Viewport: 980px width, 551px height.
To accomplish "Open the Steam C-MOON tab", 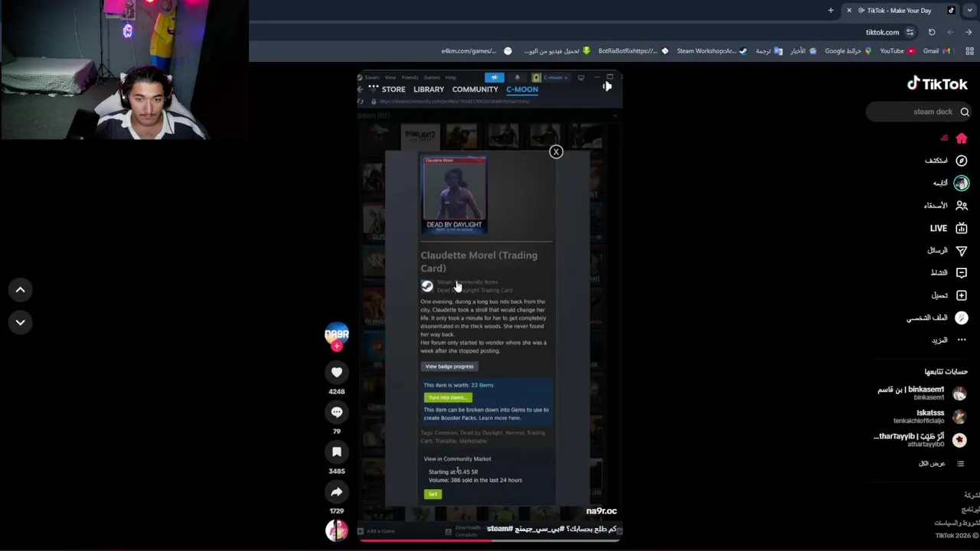I will tap(522, 90).
